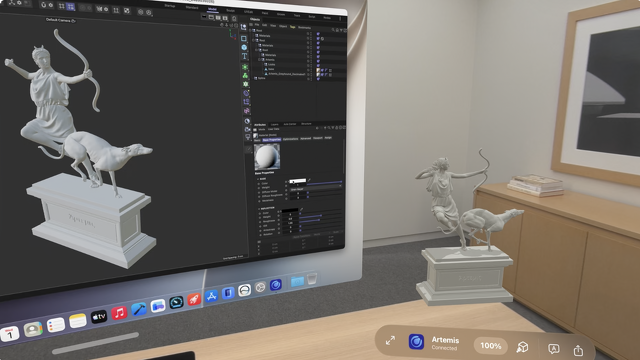The height and width of the screenshot is (360, 640).
Task: Collapse the third Root node in tree
Action: 256,50
